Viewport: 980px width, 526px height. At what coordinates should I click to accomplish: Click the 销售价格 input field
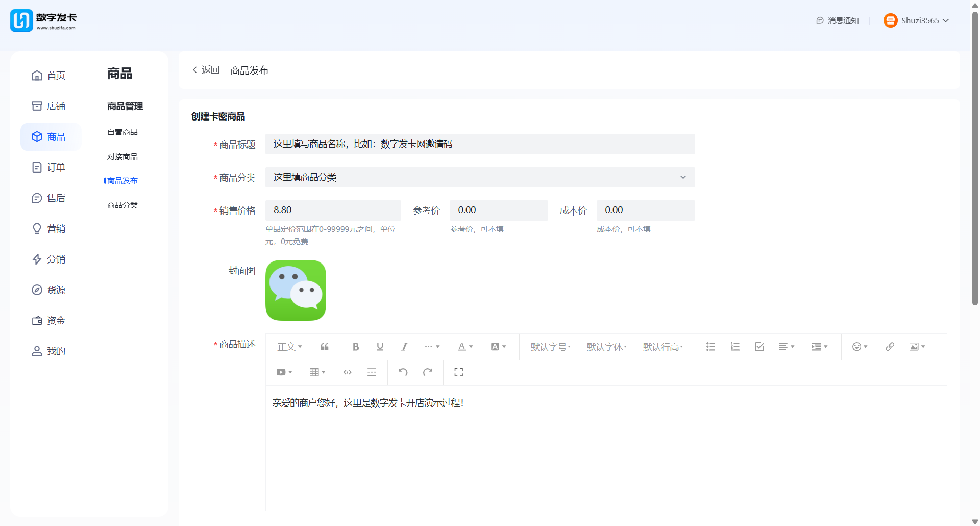(333, 210)
